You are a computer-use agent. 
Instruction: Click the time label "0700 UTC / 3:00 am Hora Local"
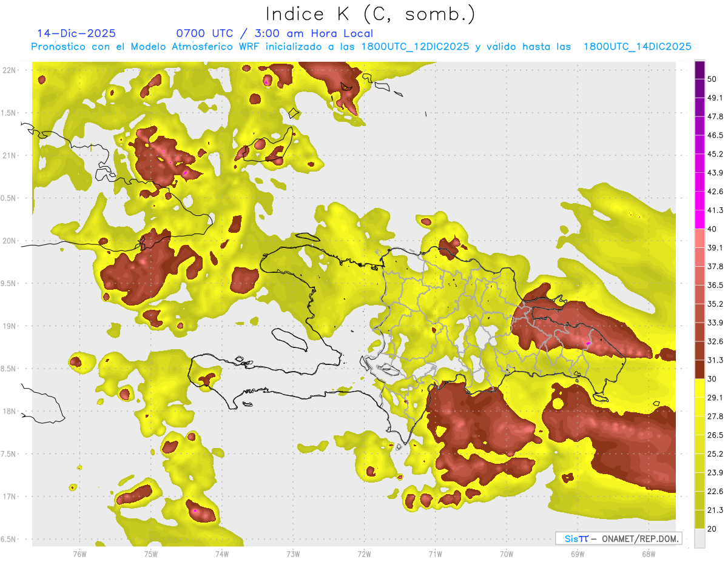pyautogui.click(x=275, y=33)
